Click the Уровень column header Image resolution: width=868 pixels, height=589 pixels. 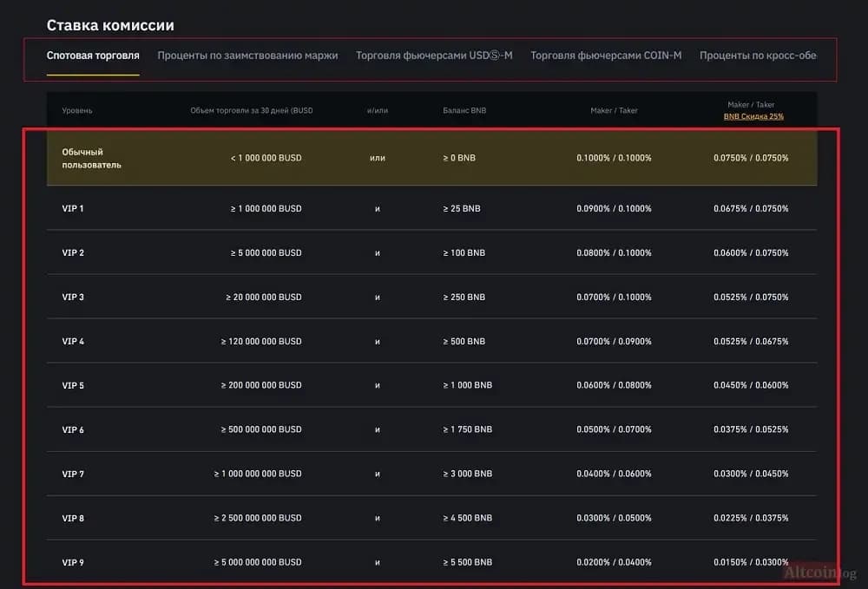77,110
